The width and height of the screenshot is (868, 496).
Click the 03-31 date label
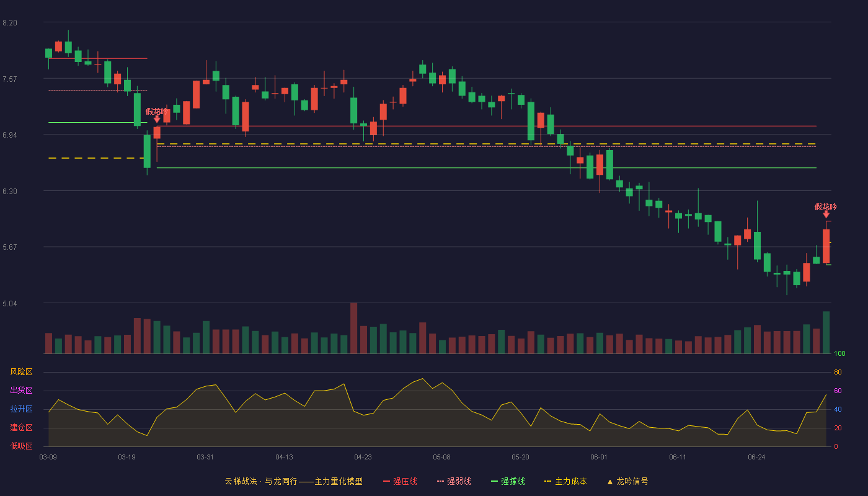(x=205, y=457)
